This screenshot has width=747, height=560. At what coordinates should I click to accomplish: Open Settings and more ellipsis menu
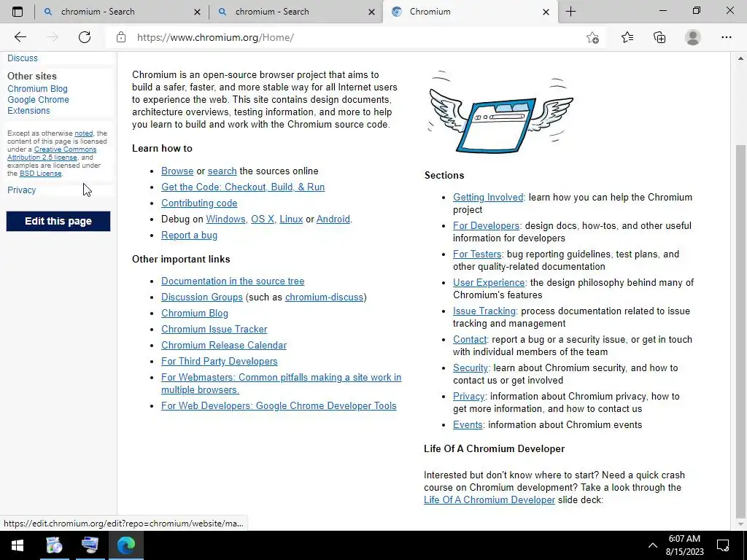726,37
